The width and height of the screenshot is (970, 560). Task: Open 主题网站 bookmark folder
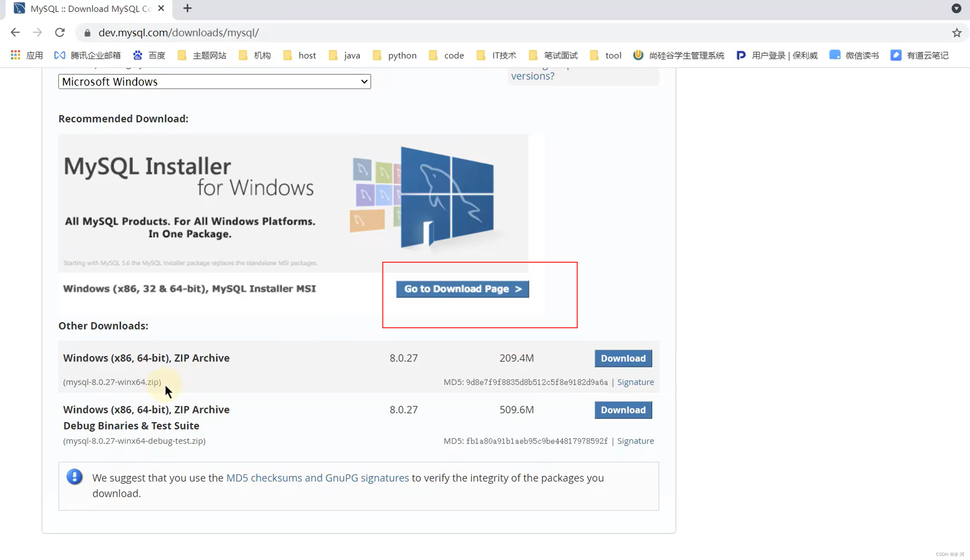click(x=202, y=56)
